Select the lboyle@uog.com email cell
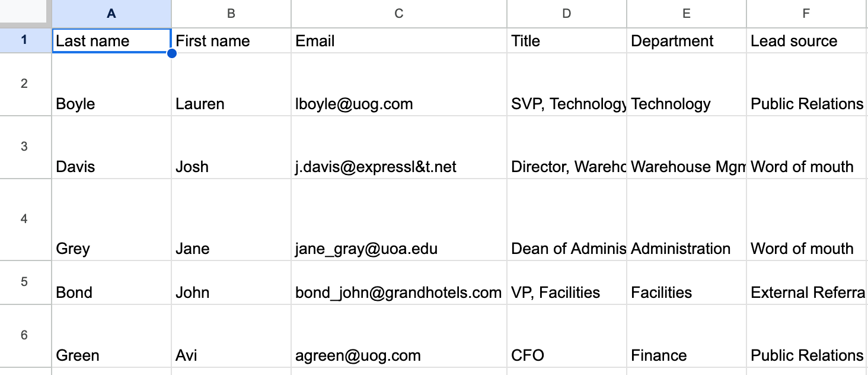The height and width of the screenshot is (375, 868). (399, 104)
